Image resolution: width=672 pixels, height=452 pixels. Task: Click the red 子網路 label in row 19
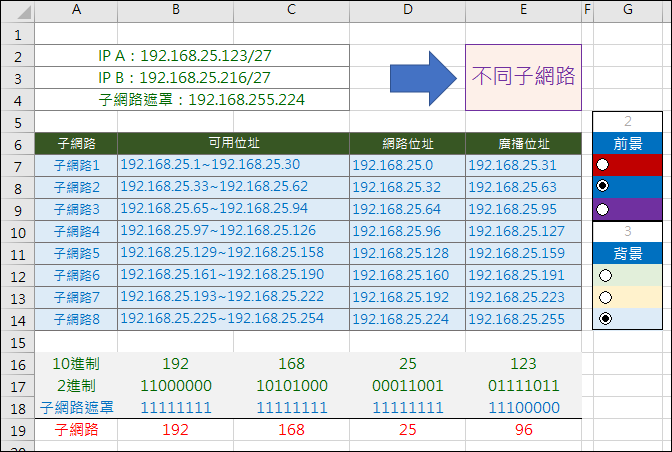[x=76, y=430]
